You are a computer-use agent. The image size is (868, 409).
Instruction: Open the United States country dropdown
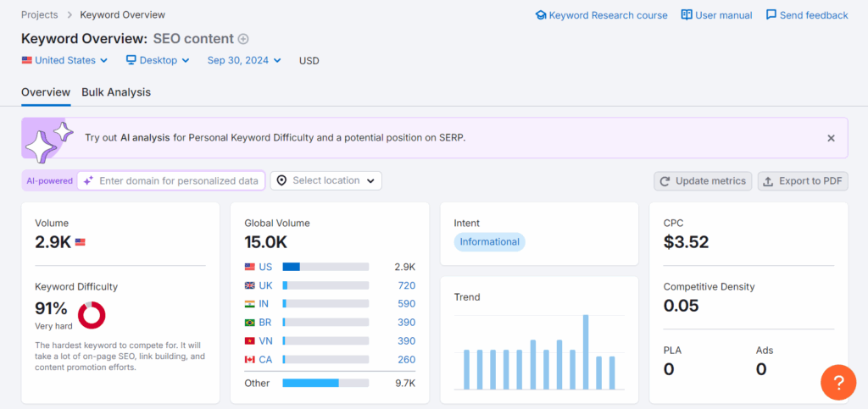[x=64, y=60]
